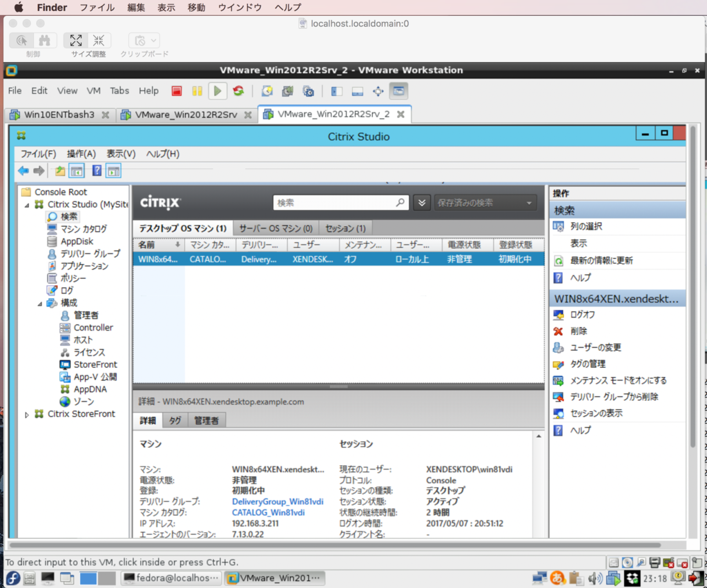Image resolution: width=707 pixels, height=588 pixels.
Task: Click the VMware suspend (pause) icon
Action: [197, 92]
